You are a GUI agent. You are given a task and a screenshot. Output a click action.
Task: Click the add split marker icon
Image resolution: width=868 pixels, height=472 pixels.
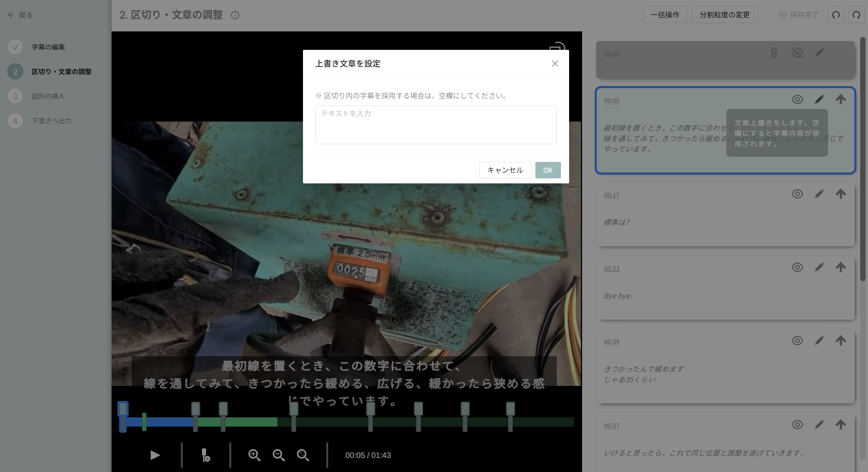(205, 455)
